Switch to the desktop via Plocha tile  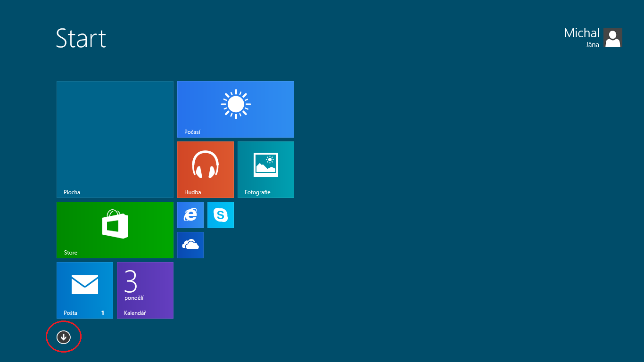click(x=115, y=139)
